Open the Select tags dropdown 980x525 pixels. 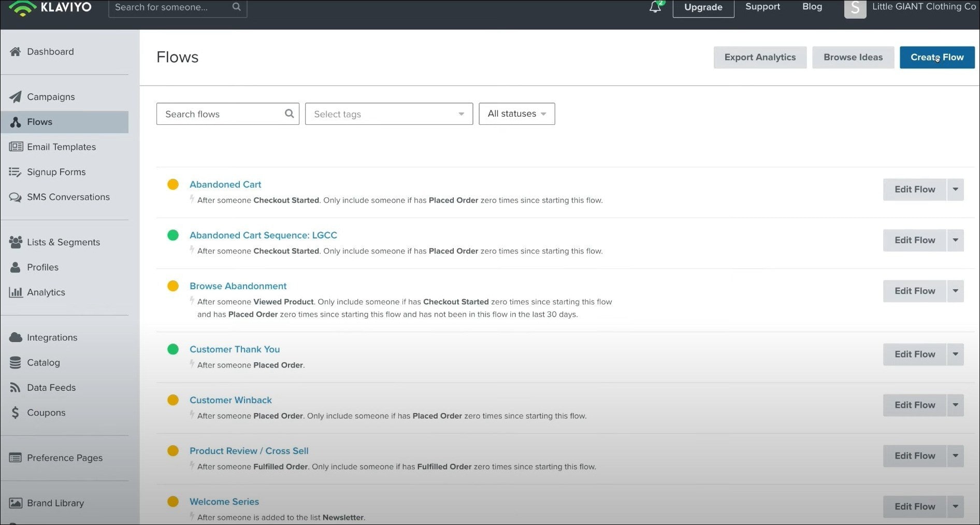[389, 114]
